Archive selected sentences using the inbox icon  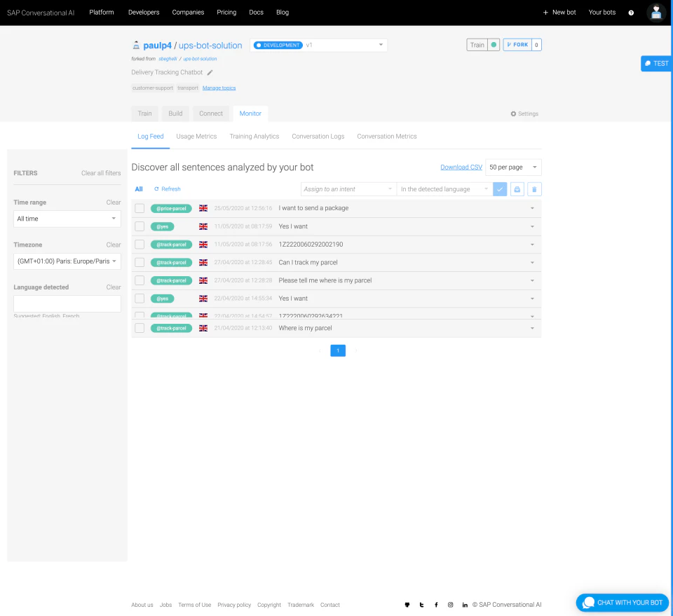pos(517,189)
